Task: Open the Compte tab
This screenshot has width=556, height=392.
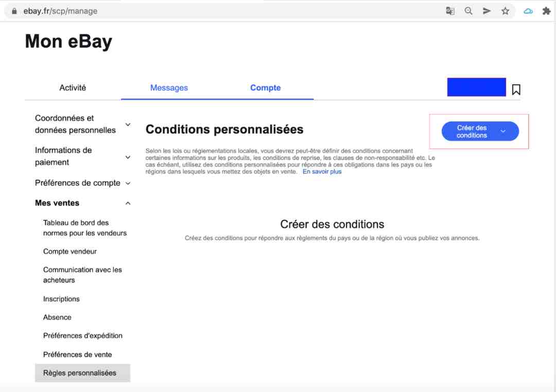Action: click(x=266, y=87)
